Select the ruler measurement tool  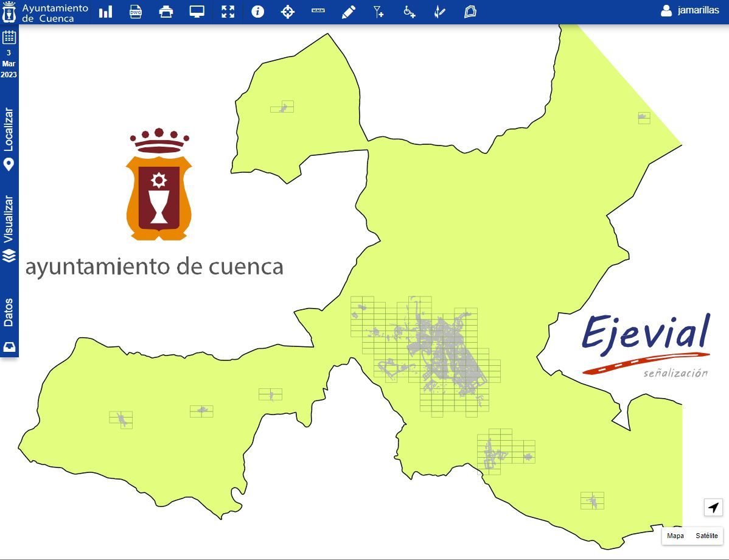tap(318, 10)
